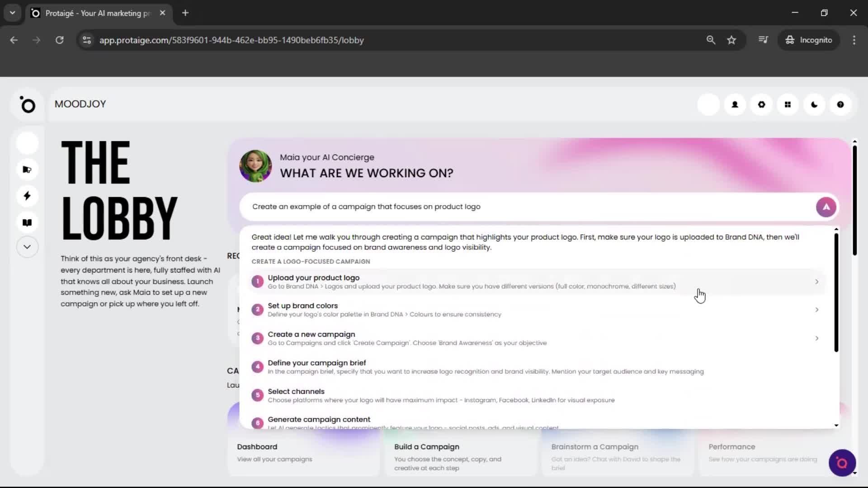
Task: Open settings via the gear icon
Action: [x=761, y=104]
